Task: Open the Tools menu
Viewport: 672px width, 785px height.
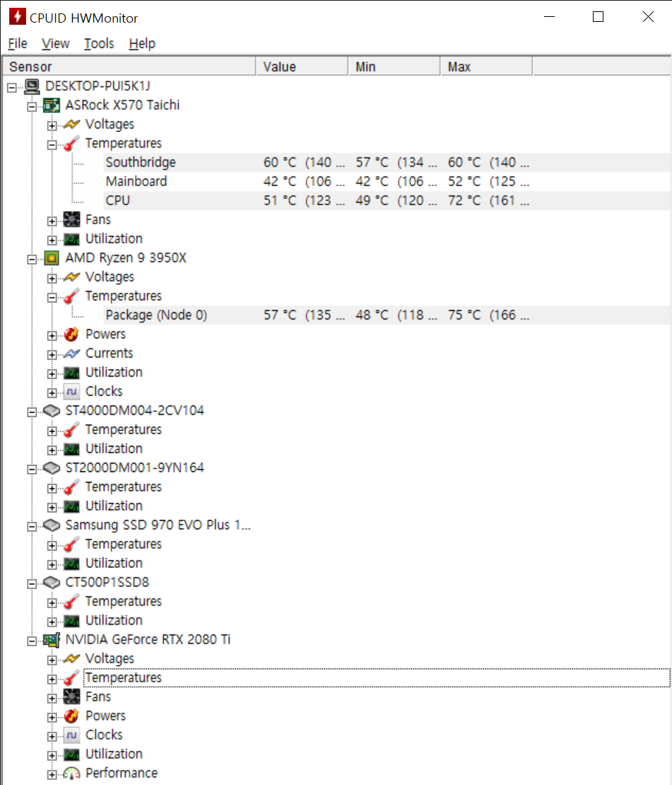Action: click(99, 44)
